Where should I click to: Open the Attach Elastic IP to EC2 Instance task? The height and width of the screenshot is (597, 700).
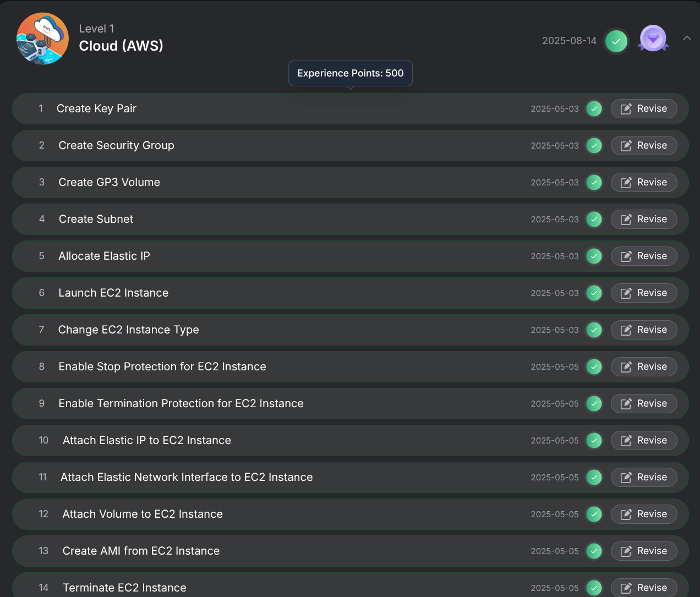(147, 441)
